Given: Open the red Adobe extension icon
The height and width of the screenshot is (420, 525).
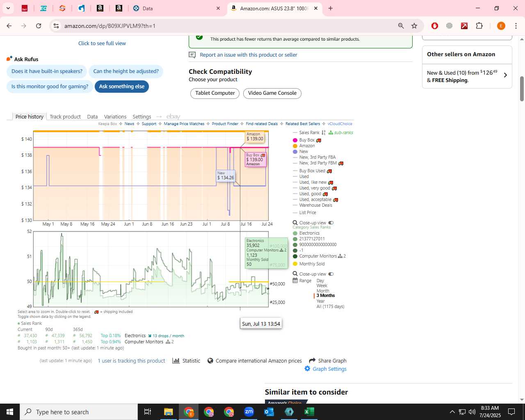Looking at the screenshot, I should (464, 26).
